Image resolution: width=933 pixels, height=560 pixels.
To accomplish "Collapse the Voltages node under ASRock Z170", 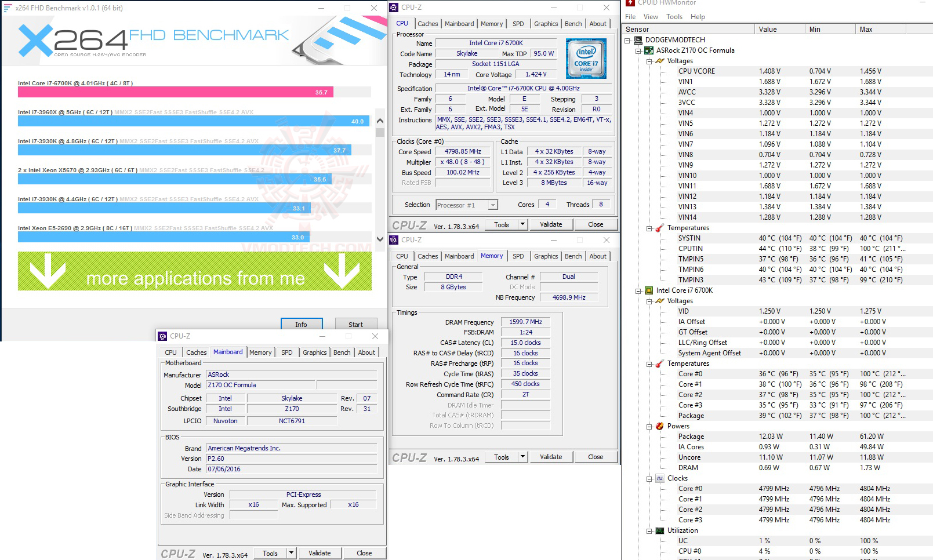I will tap(649, 61).
